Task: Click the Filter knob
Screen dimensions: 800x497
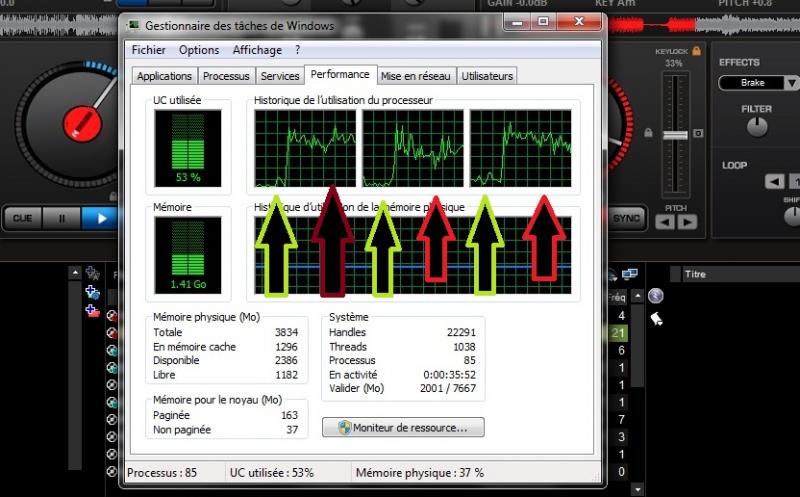Action: click(x=757, y=127)
